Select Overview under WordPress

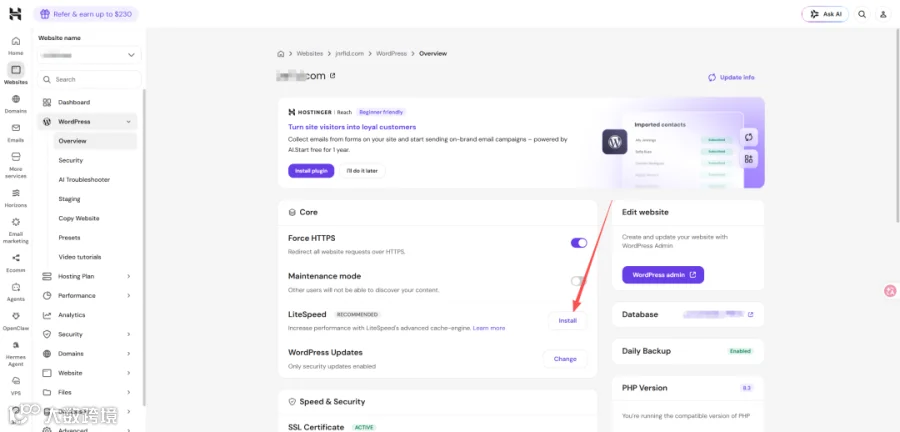tap(95, 141)
